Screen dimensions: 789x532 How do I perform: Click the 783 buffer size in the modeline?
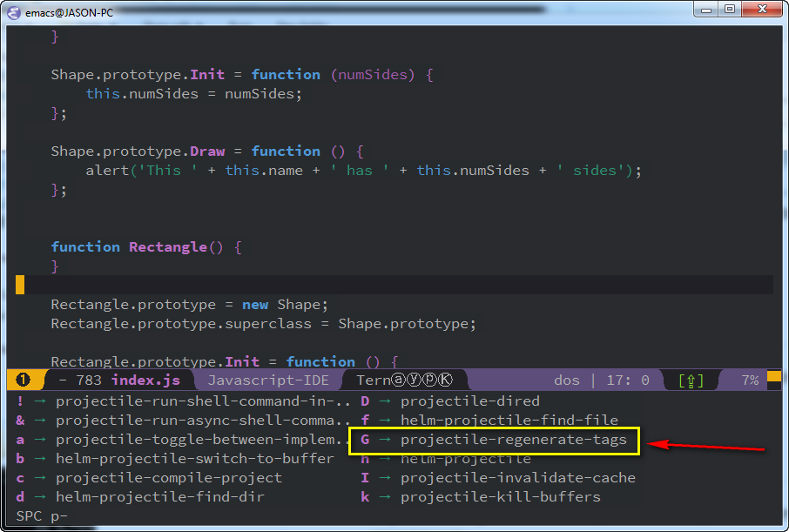tap(89, 380)
